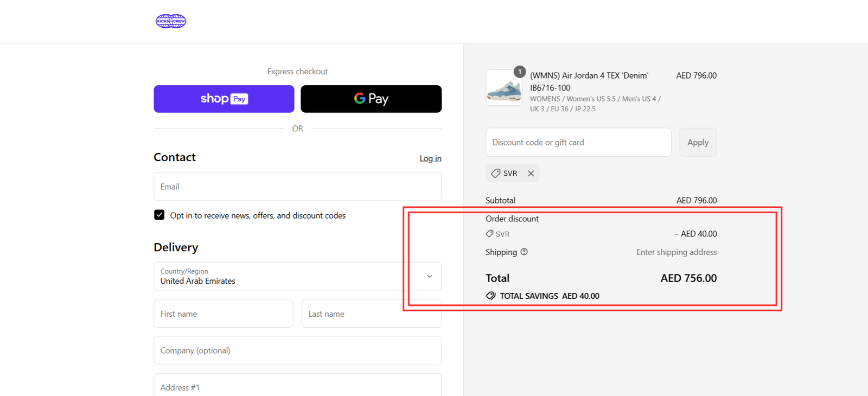The image size is (868, 396).
Task: Open the Air Jordan 4 product thumbnail
Action: [504, 87]
